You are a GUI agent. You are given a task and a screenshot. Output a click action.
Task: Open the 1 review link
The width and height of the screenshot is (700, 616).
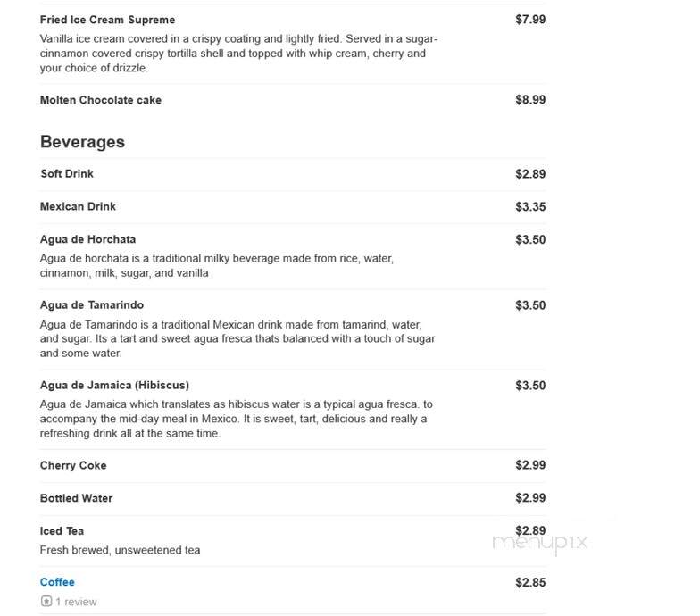pos(76,602)
